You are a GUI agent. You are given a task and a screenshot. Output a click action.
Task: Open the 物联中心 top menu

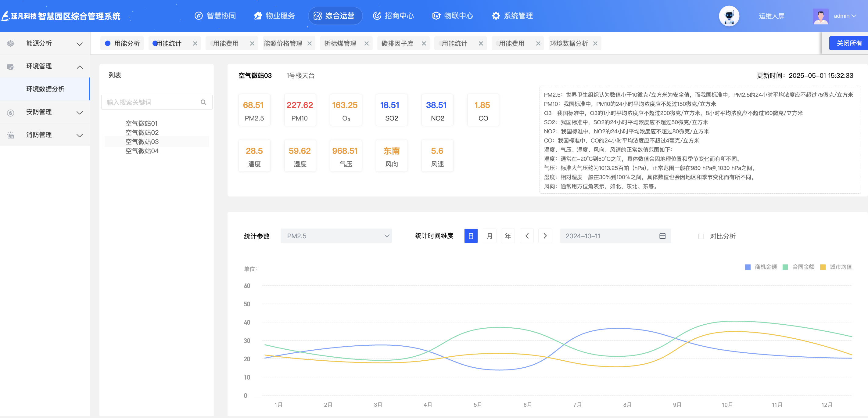453,16
